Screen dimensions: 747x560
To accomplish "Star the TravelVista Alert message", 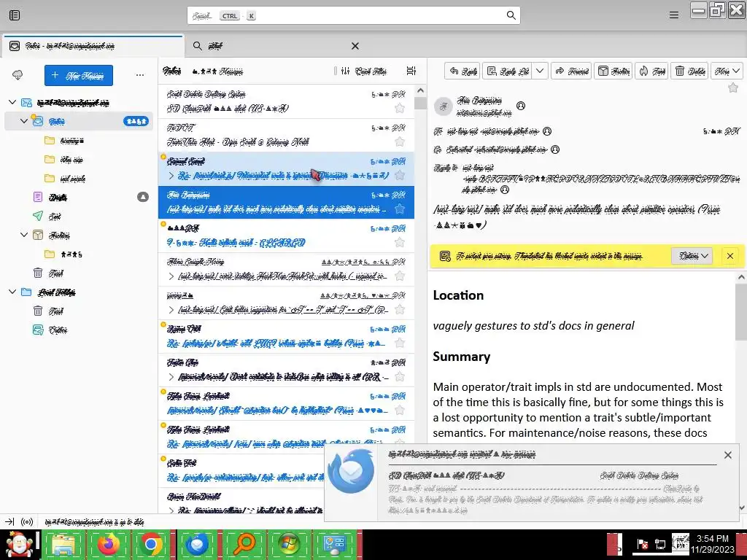I will point(400,141).
